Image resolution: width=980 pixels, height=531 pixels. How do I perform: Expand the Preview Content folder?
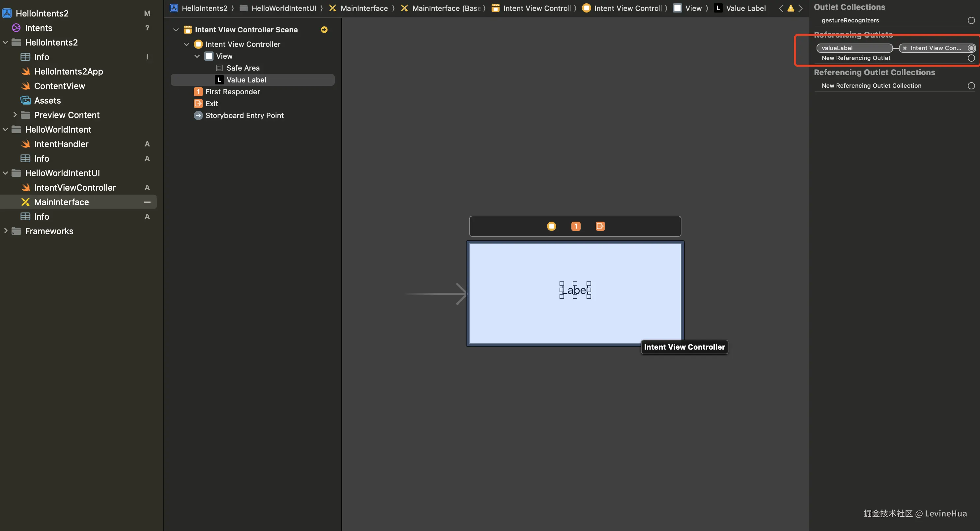(15, 115)
